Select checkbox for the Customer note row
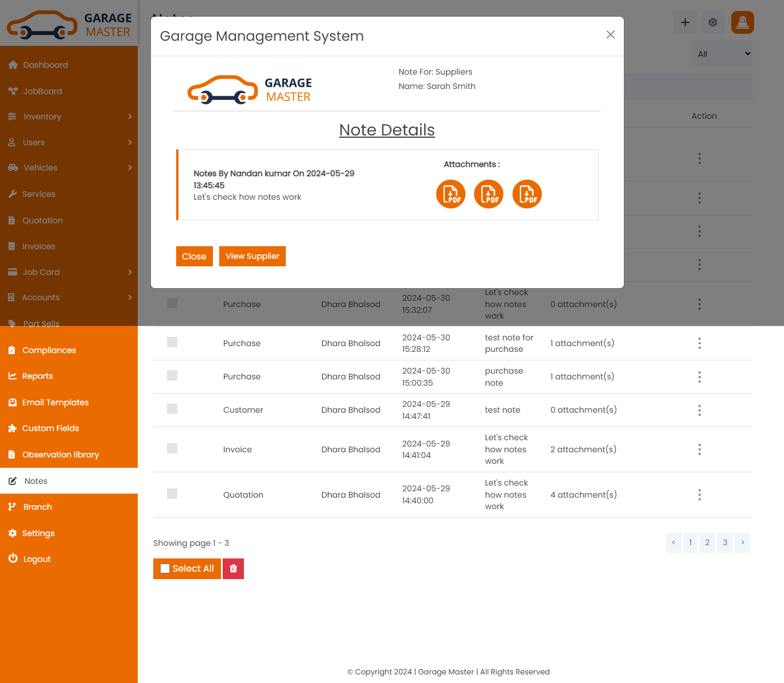The width and height of the screenshot is (784, 683). (x=172, y=409)
